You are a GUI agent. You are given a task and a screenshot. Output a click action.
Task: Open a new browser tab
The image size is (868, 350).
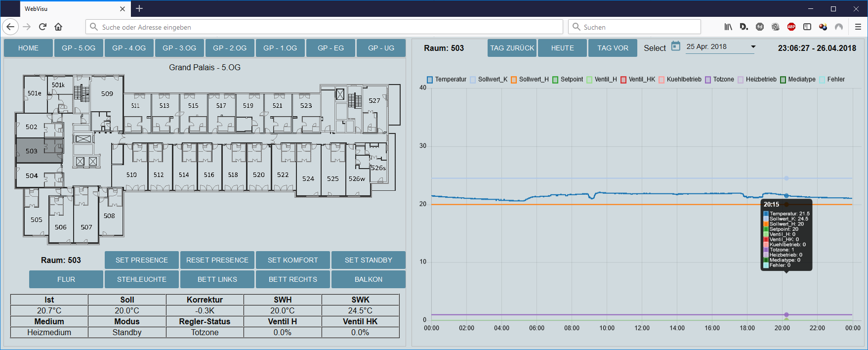point(139,8)
